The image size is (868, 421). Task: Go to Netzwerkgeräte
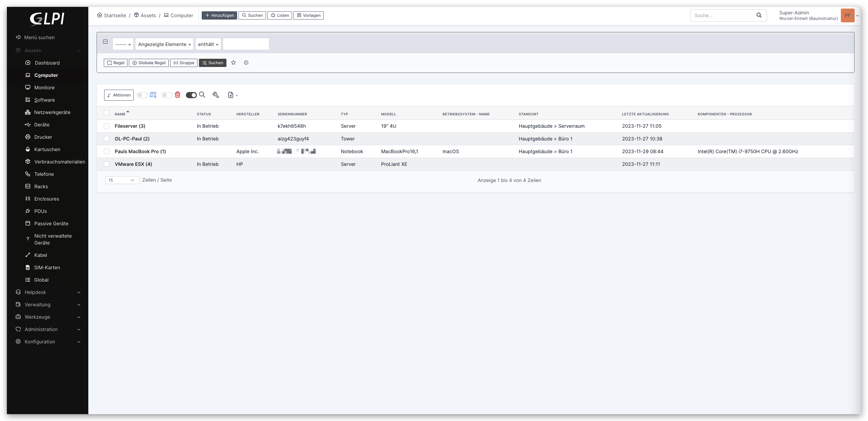click(52, 112)
